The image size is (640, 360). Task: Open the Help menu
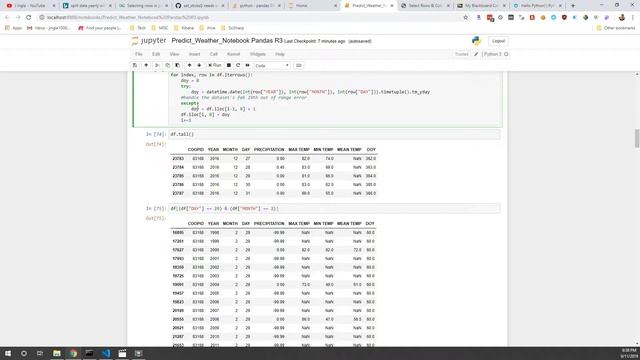[x=280, y=54]
